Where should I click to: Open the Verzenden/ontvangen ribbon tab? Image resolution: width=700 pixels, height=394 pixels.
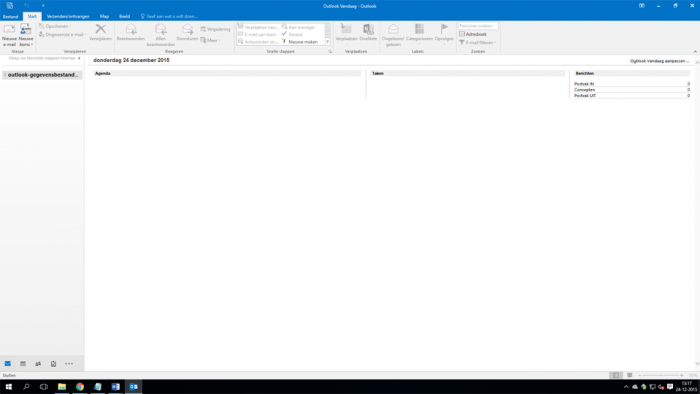[x=68, y=16]
